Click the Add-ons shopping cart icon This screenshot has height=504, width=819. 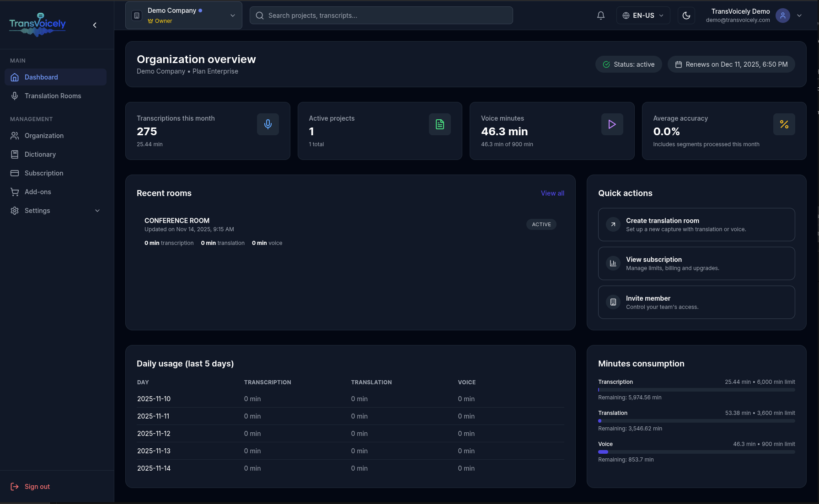(x=15, y=192)
